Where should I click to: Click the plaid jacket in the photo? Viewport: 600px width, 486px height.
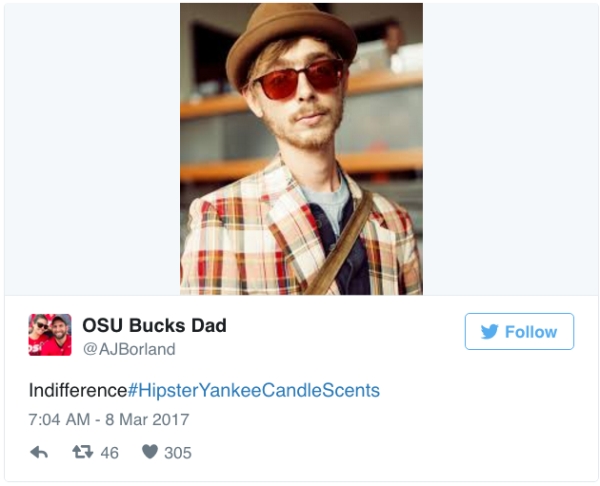pyautogui.click(x=240, y=240)
